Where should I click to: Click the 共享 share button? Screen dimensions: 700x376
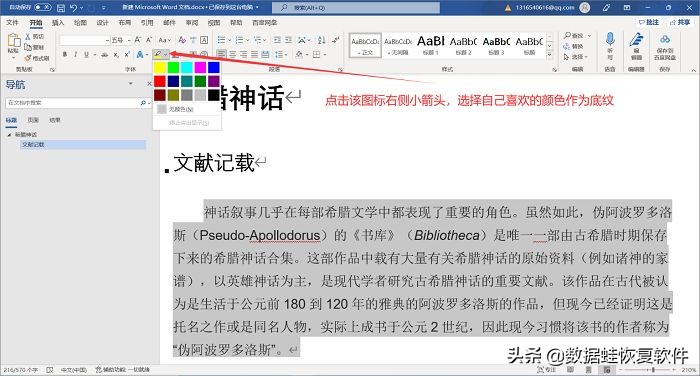[x=680, y=22]
